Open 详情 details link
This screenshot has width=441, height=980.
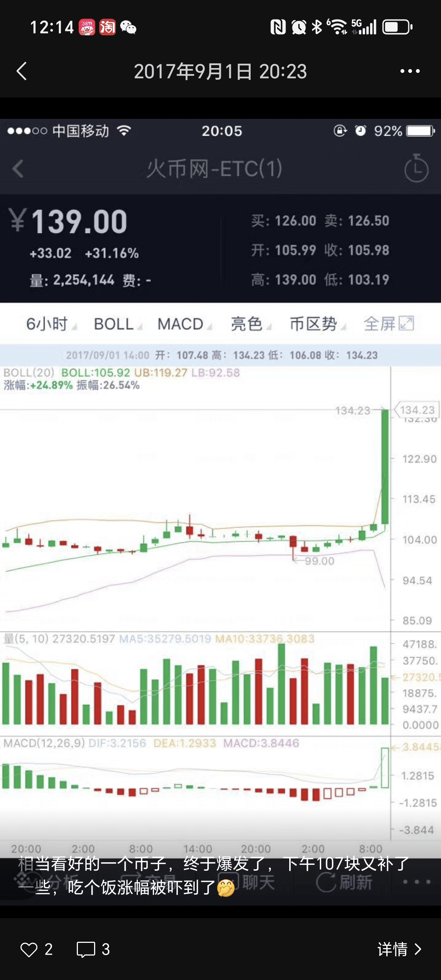pyautogui.click(x=399, y=949)
